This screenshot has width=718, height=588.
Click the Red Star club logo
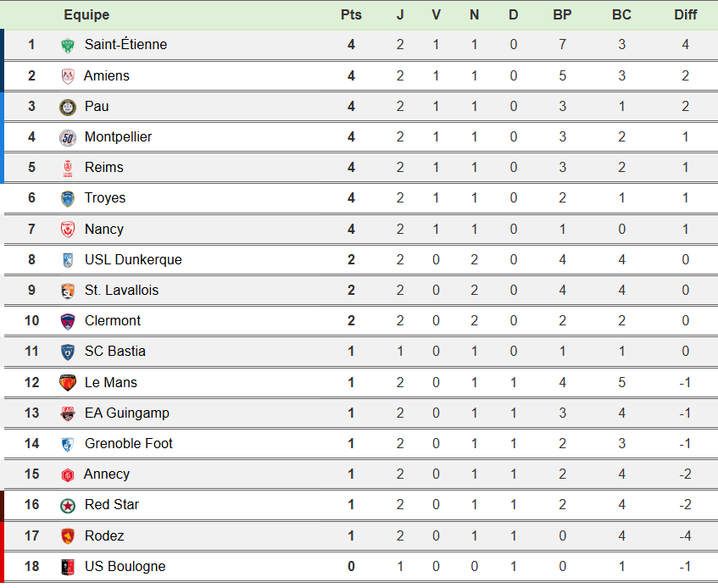(x=68, y=505)
